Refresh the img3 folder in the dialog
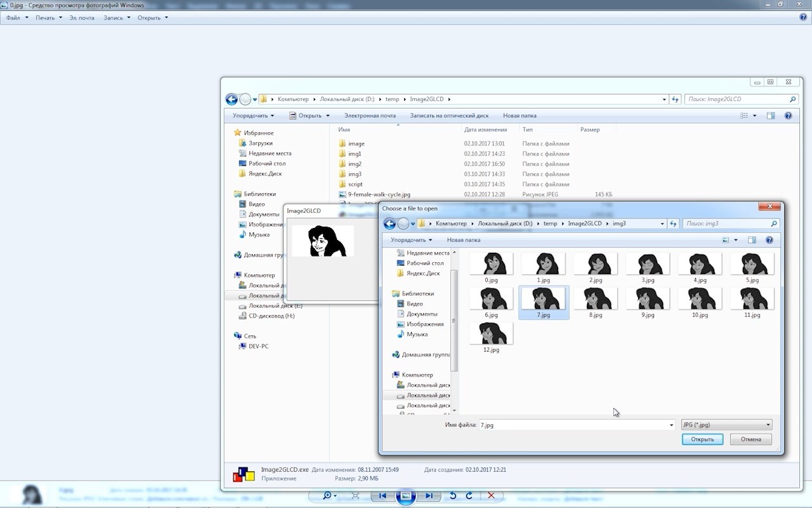The image size is (812, 508). (x=674, y=224)
